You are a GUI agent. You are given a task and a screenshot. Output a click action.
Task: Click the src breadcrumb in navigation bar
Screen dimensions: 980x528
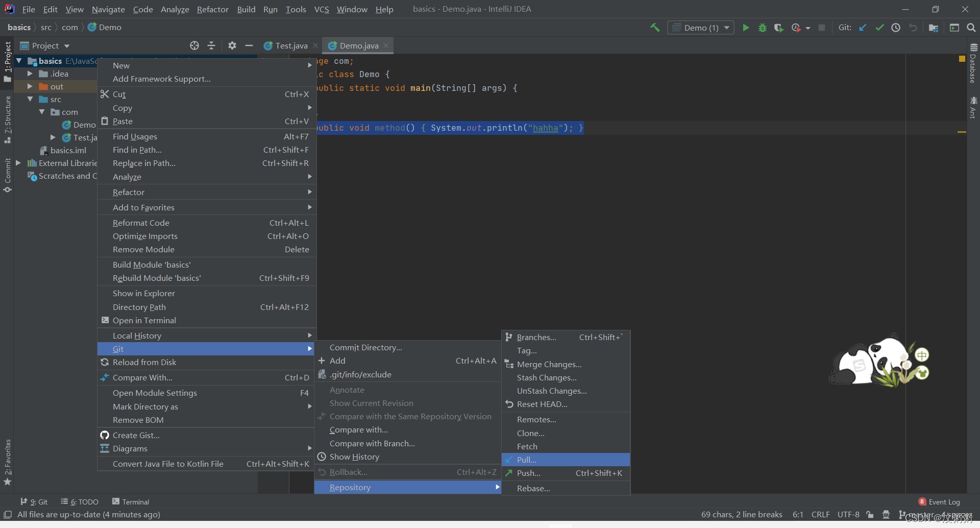(x=46, y=28)
